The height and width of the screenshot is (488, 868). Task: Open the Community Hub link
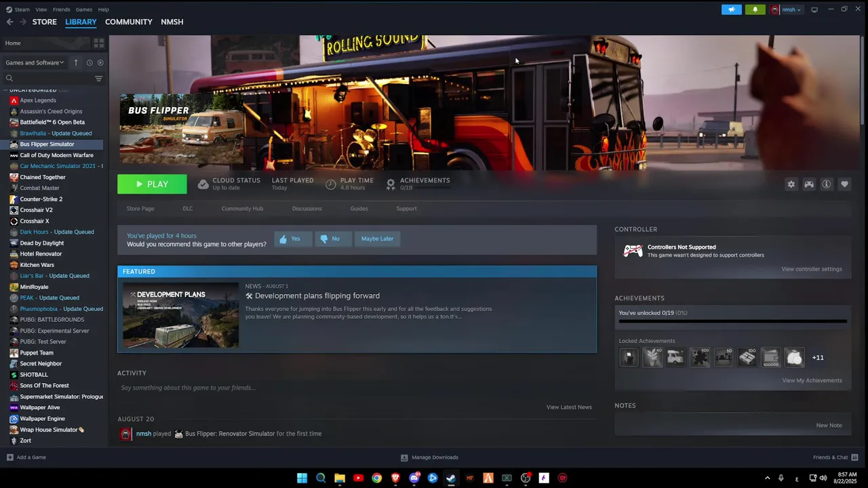242,209
